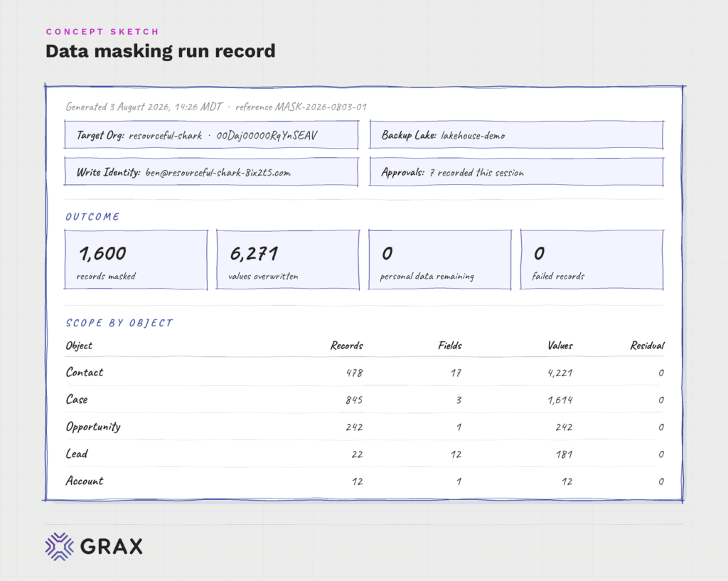Image resolution: width=728 pixels, height=581 pixels.
Task: Click the Object column header
Action: (x=79, y=346)
